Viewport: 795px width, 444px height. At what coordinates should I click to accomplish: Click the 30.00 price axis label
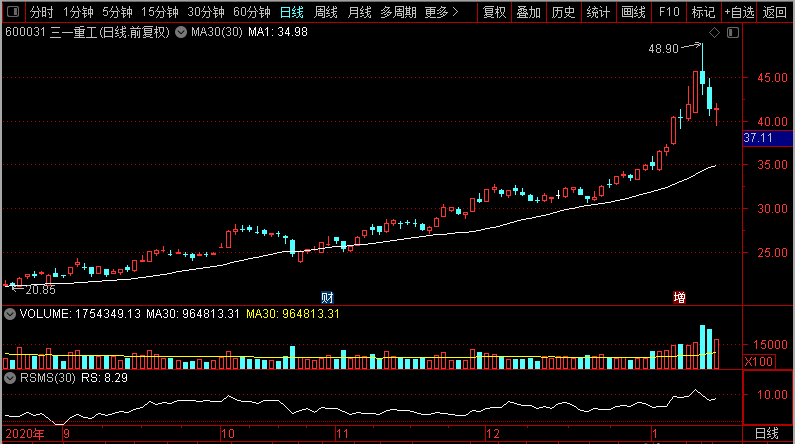772,209
